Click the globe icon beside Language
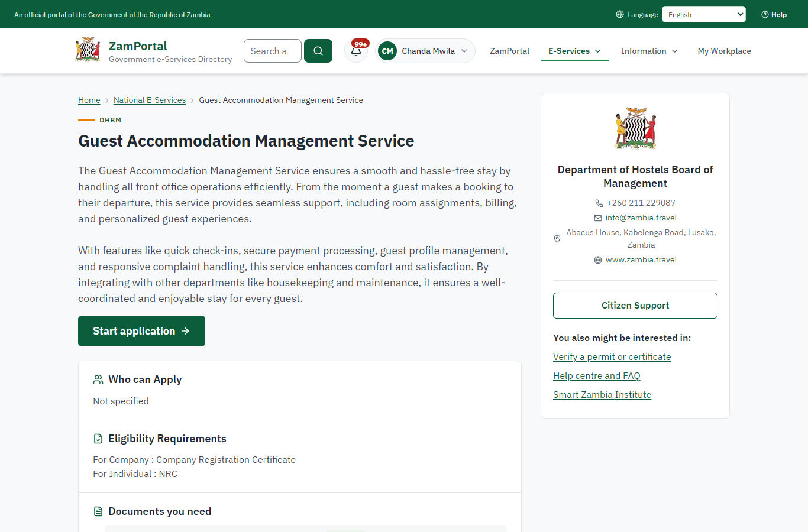This screenshot has width=808, height=532. pyautogui.click(x=620, y=14)
